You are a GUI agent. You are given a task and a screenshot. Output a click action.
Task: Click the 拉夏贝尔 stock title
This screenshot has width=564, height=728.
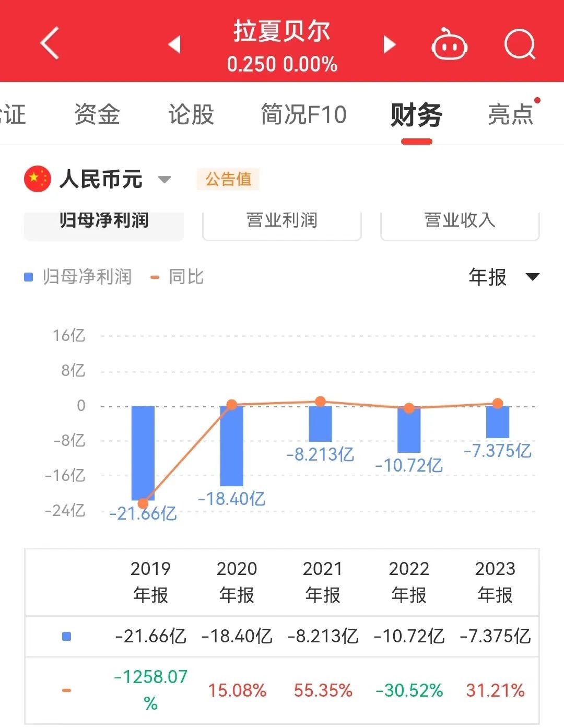(282, 31)
